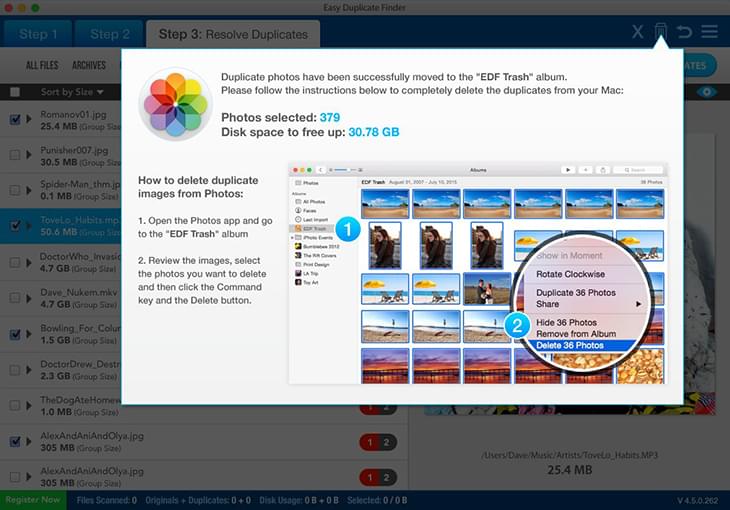Switch to the Step 2 tab
730x510 pixels.
pyautogui.click(x=110, y=34)
